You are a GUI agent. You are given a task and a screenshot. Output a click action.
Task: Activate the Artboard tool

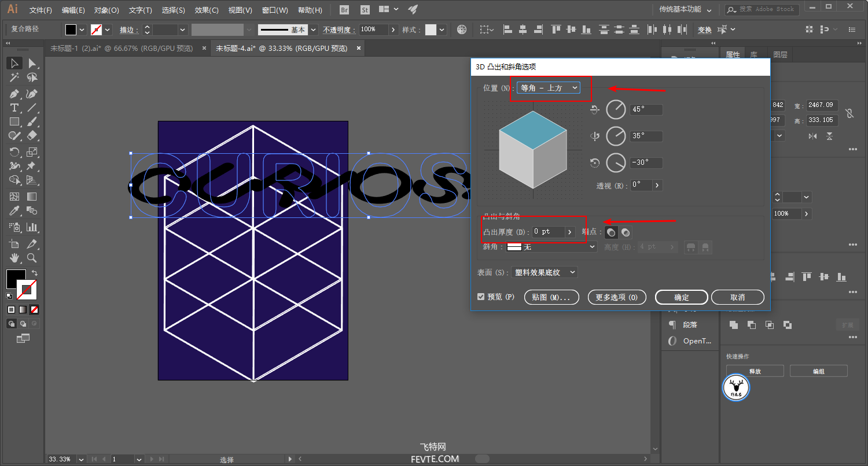pyautogui.click(x=14, y=243)
